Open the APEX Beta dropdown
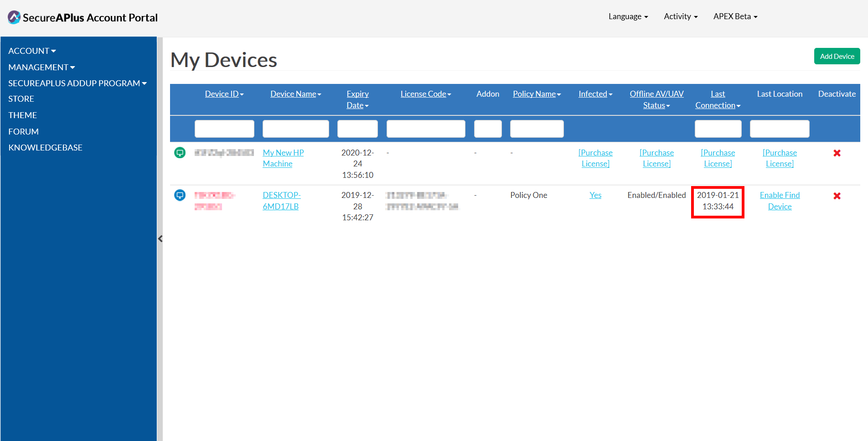The width and height of the screenshot is (868, 441). [x=735, y=16]
